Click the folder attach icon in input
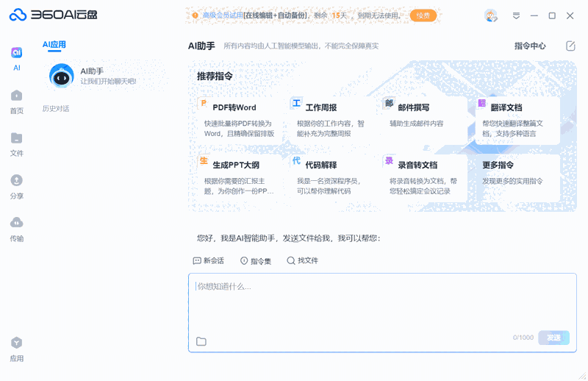This screenshot has width=588, height=381. [x=201, y=341]
